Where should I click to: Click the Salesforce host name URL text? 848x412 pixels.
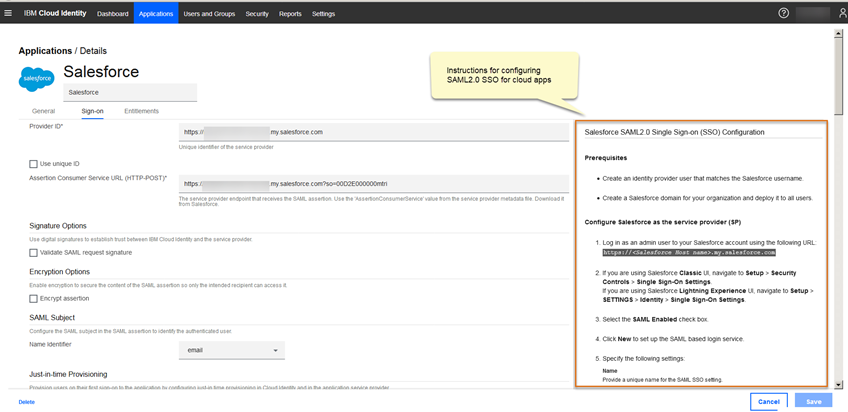[689, 252]
